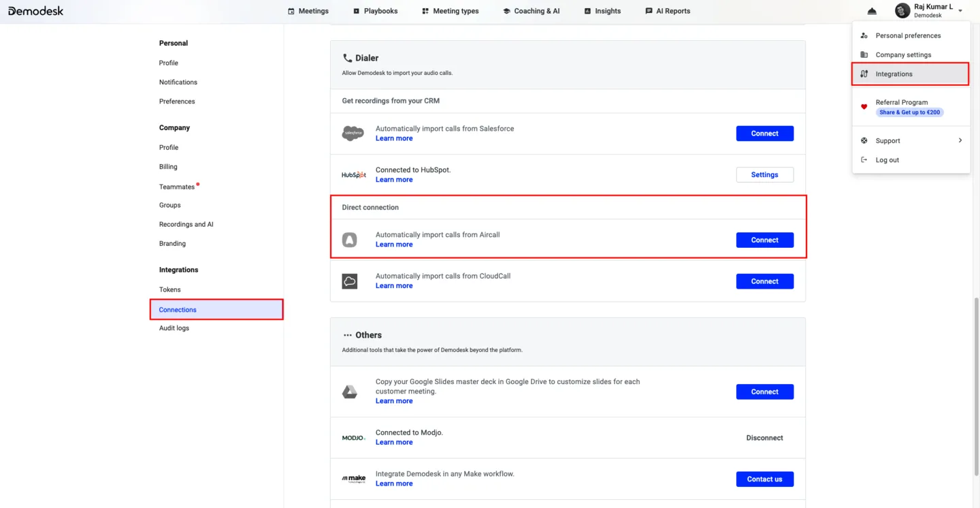Open Audit logs in sidebar
This screenshot has width=980, height=508.
point(174,328)
